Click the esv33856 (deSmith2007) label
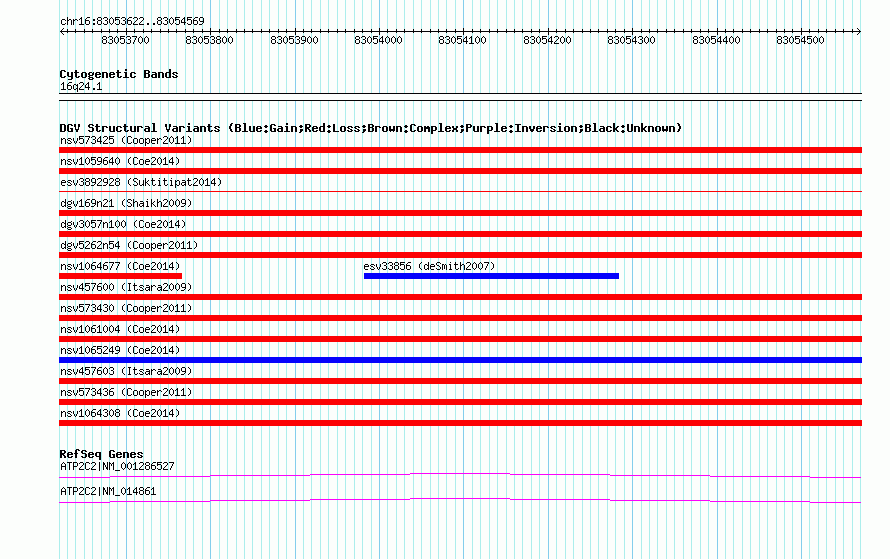This screenshot has width=890, height=559. point(429,266)
